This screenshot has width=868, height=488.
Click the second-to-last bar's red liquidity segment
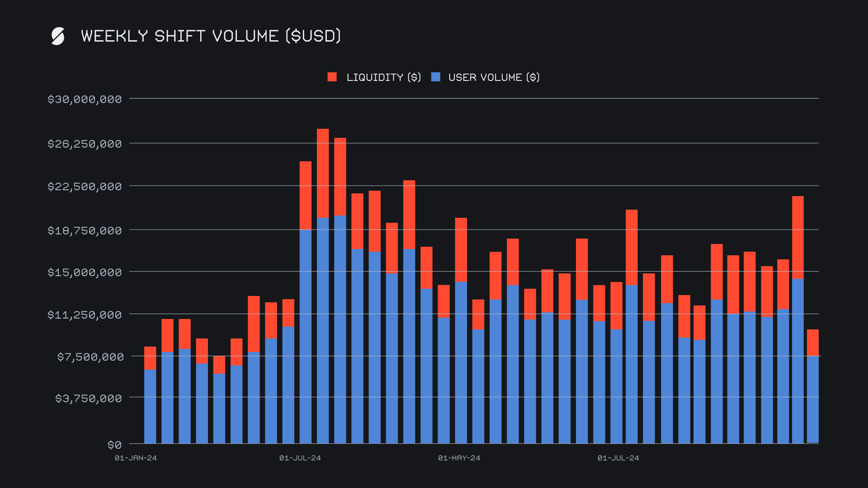(798, 237)
